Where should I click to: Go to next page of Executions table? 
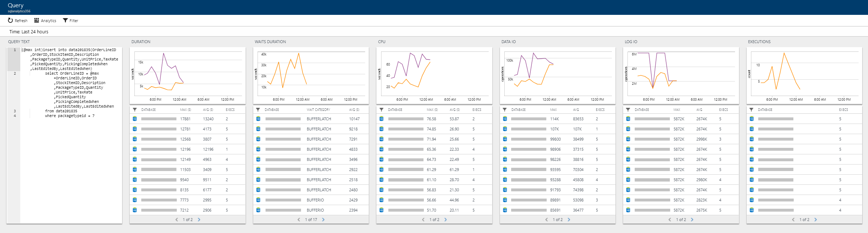[815, 220]
